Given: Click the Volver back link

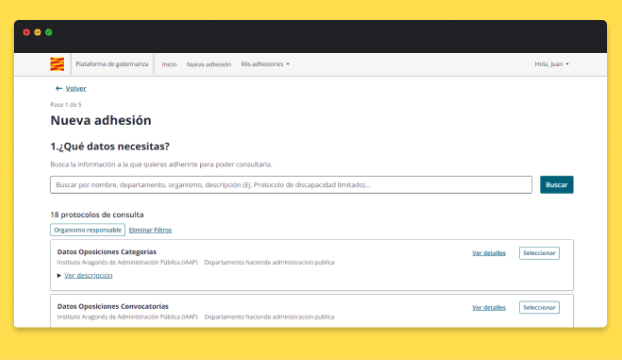Looking at the screenshot, I should pos(76,88).
